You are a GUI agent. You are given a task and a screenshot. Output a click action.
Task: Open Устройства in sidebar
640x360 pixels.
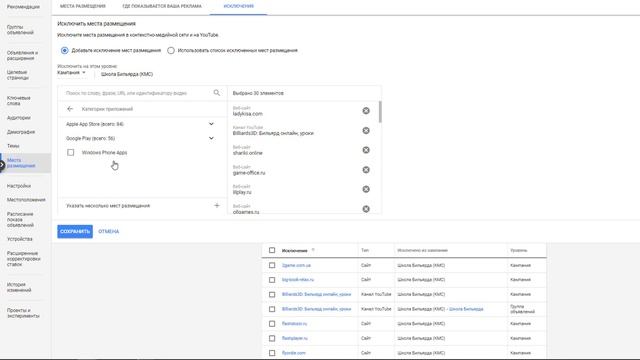tap(20, 239)
